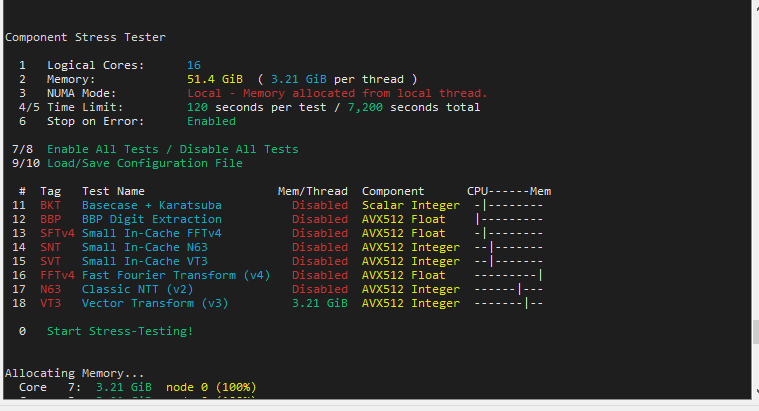Click the scrollbar down arrow of the console

click(x=756, y=392)
